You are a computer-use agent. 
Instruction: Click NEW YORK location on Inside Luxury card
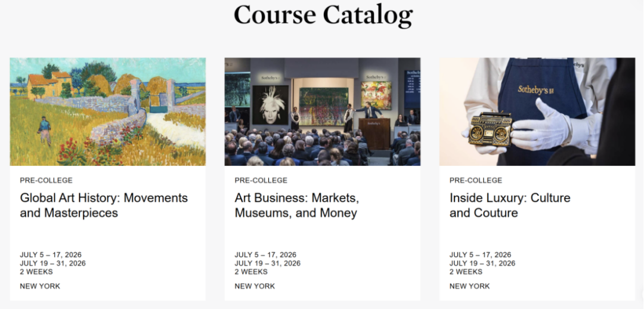(x=469, y=286)
